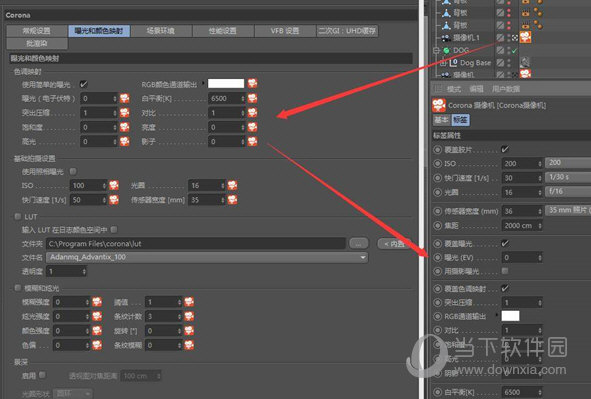Image resolution: width=591 pixels, height=399 pixels.
Task: Click Corona camera icon beside 快门速度 50 field
Action: (x=114, y=200)
